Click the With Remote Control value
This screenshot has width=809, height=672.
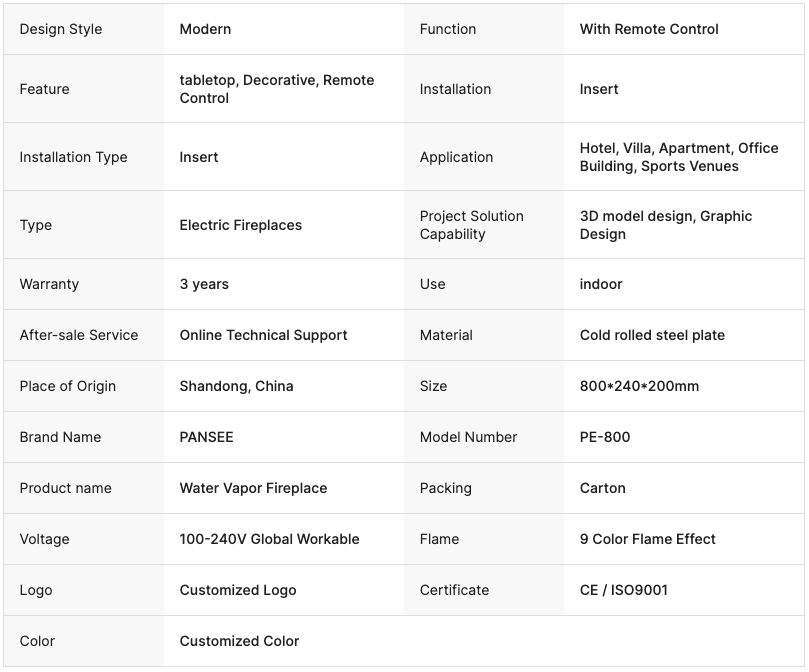coord(649,29)
